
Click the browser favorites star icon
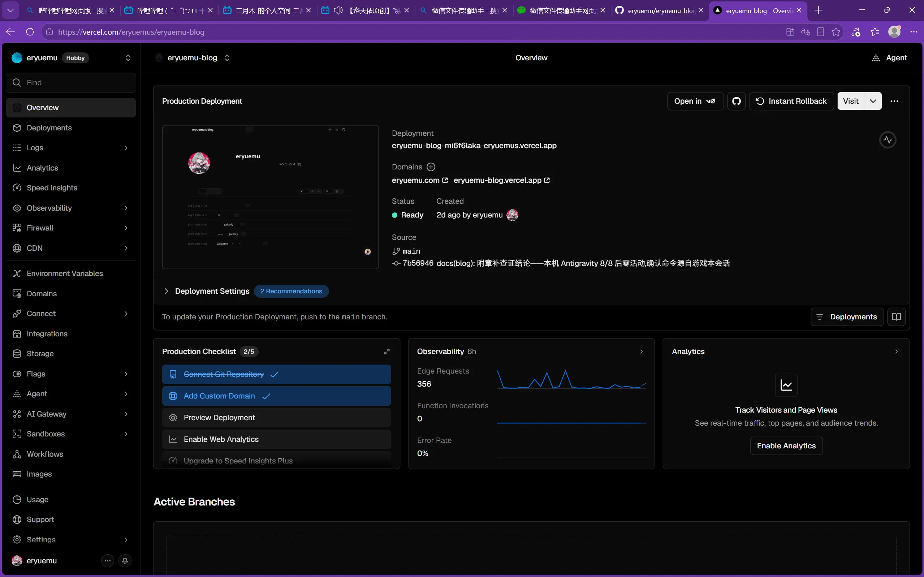pyautogui.click(x=836, y=32)
